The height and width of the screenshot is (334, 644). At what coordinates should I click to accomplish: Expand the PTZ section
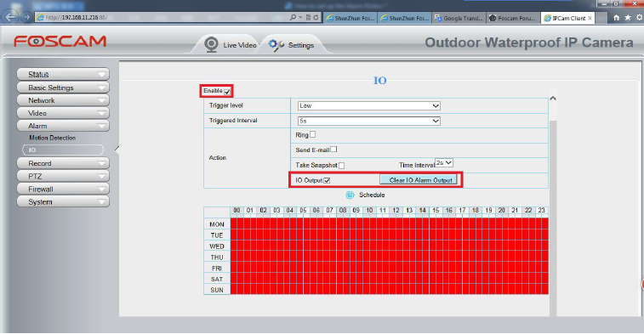coord(63,176)
